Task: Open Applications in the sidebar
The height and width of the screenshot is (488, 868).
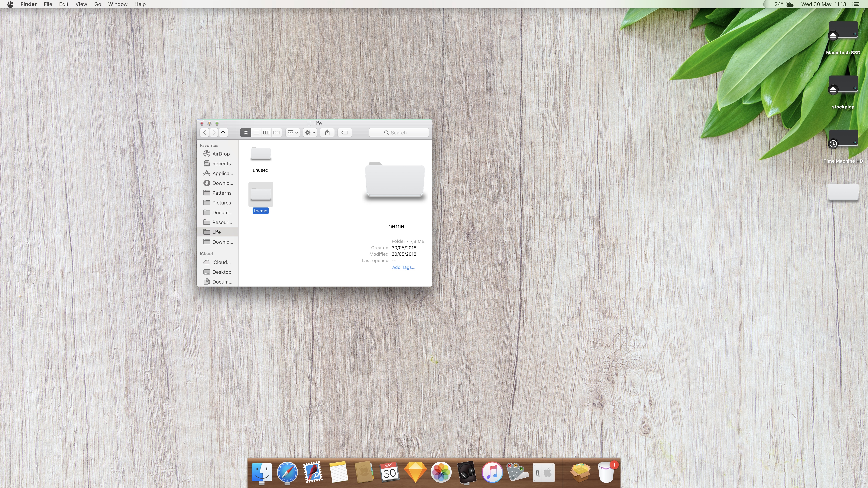Action: click(x=217, y=173)
